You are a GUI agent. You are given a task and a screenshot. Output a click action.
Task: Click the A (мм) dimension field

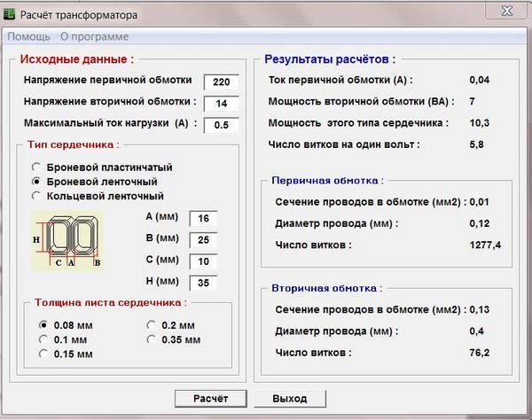[x=203, y=218]
